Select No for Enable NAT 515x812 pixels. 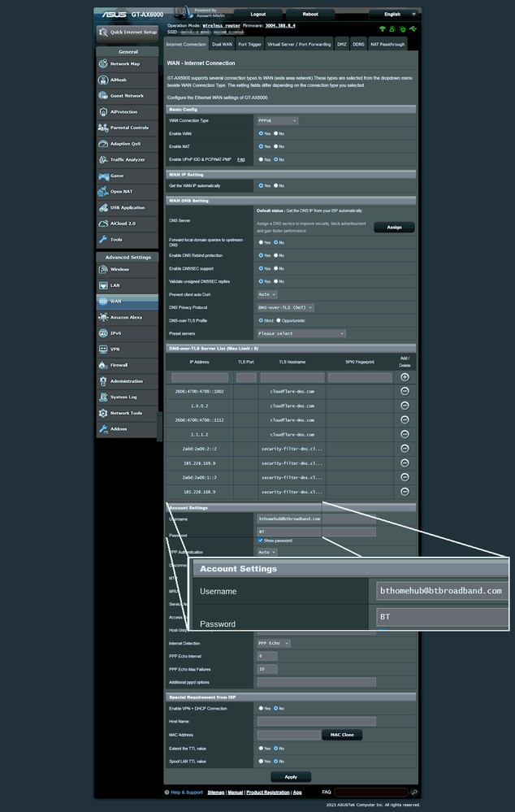coord(276,146)
